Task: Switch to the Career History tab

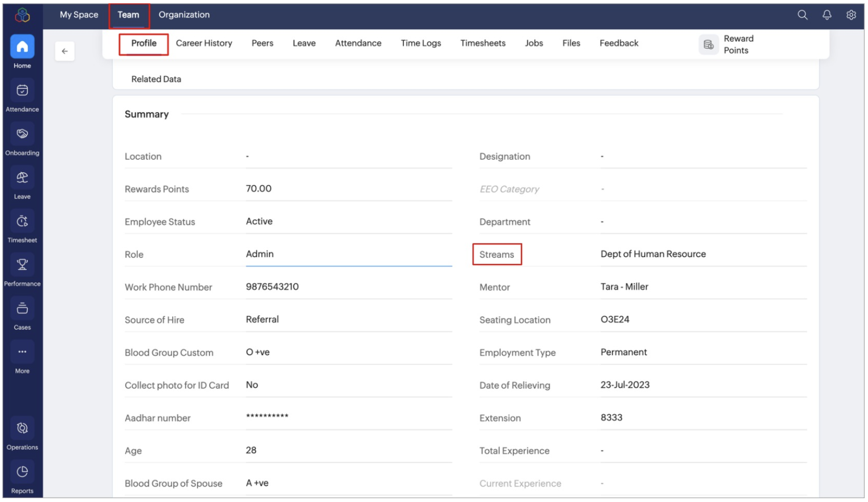Action: (204, 43)
